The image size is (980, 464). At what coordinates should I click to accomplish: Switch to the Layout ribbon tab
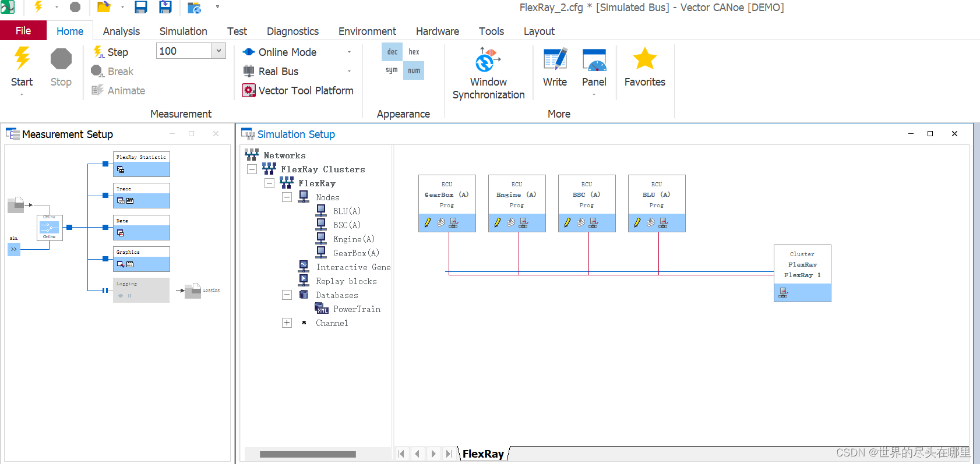pyautogui.click(x=539, y=31)
